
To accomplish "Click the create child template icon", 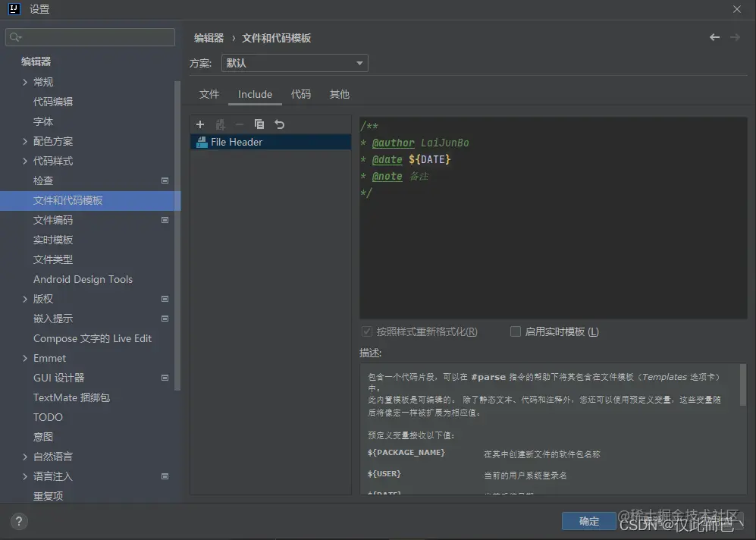I will [x=221, y=124].
